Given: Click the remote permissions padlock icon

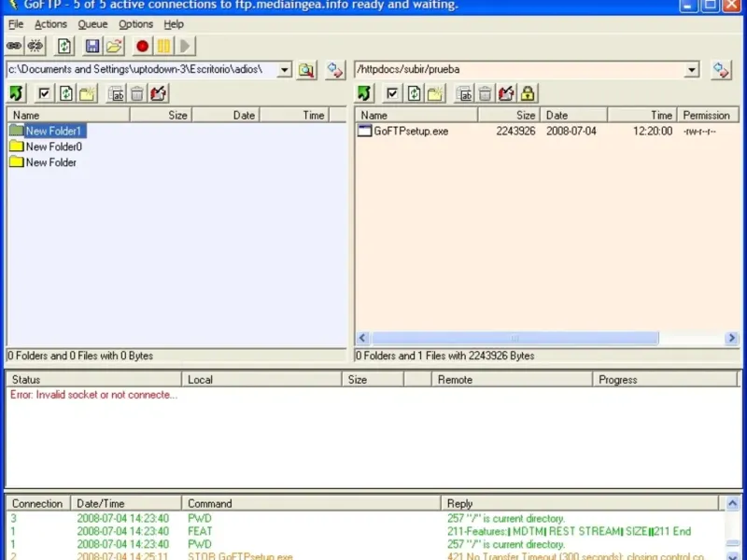Looking at the screenshot, I should pyautogui.click(x=528, y=93).
